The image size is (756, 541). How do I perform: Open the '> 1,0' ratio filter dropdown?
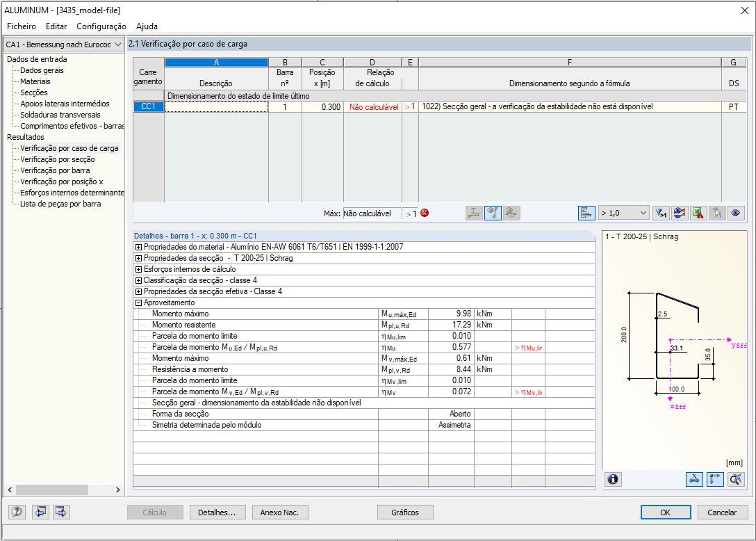[x=623, y=213]
